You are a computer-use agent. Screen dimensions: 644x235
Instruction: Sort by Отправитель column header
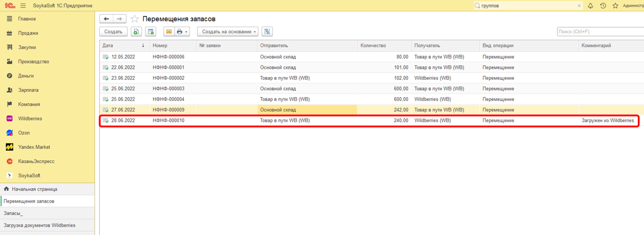pyautogui.click(x=307, y=46)
